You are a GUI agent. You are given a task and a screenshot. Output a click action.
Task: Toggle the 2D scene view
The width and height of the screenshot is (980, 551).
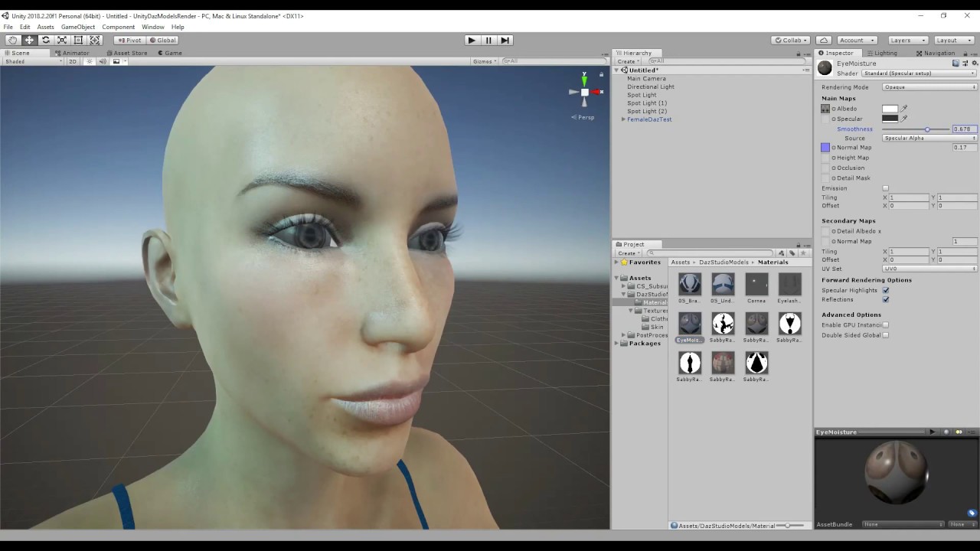pos(73,61)
